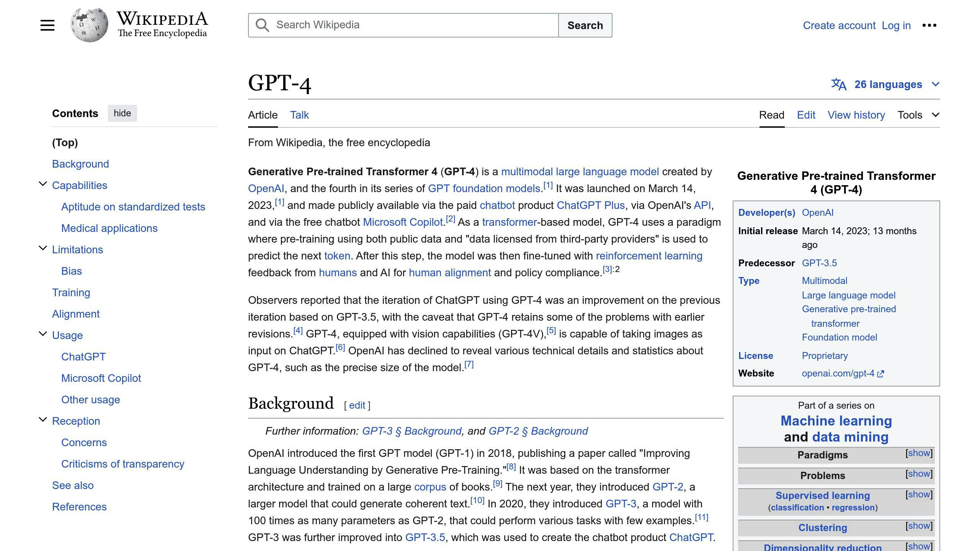Open multimodal large language model link
980x551 pixels.
pos(580,171)
